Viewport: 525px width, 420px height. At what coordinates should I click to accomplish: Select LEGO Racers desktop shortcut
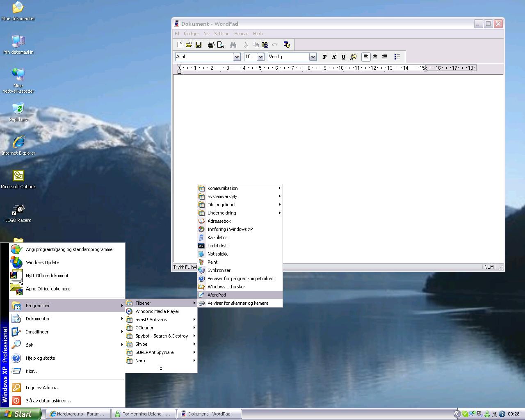click(18, 213)
